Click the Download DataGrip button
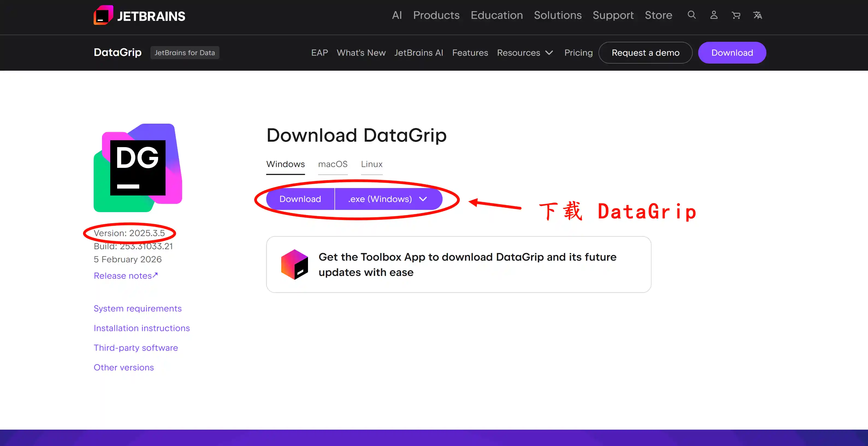Image resolution: width=868 pixels, height=446 pixels. [300, 199]
